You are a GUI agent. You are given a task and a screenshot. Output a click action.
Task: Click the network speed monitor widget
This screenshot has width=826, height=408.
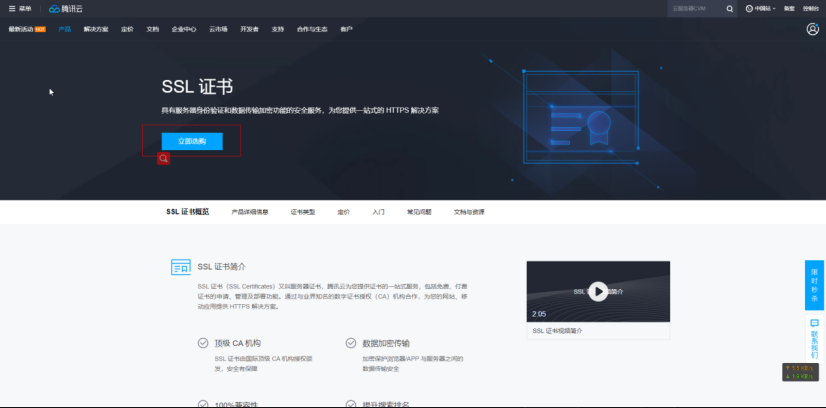pyautogui.click(x=800, y=372)
